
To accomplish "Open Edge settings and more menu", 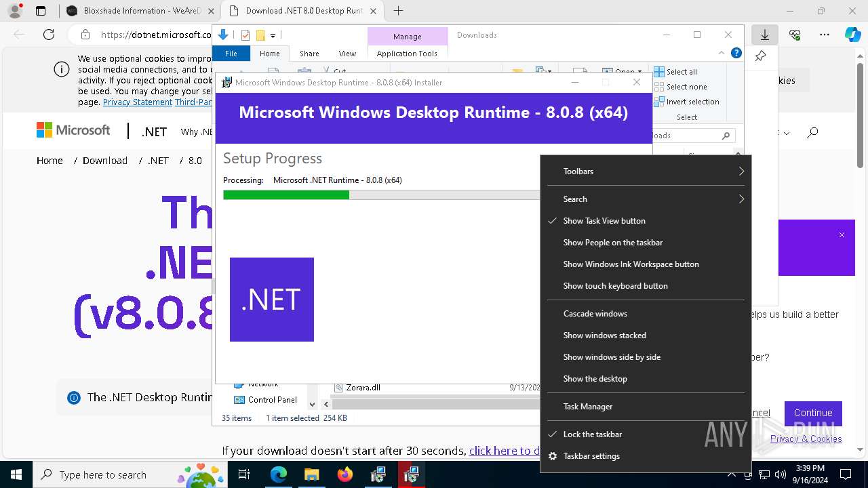I will click(825, 35).
